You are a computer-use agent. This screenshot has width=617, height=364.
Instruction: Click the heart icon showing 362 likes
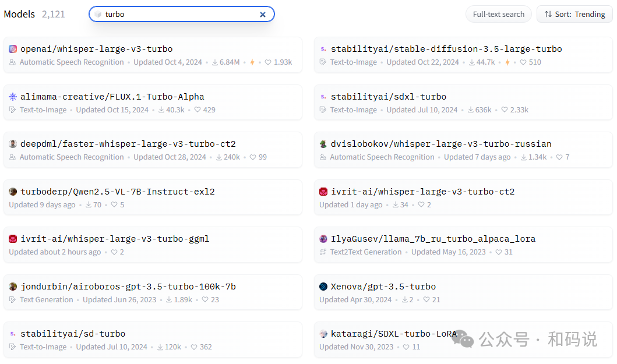194,347
